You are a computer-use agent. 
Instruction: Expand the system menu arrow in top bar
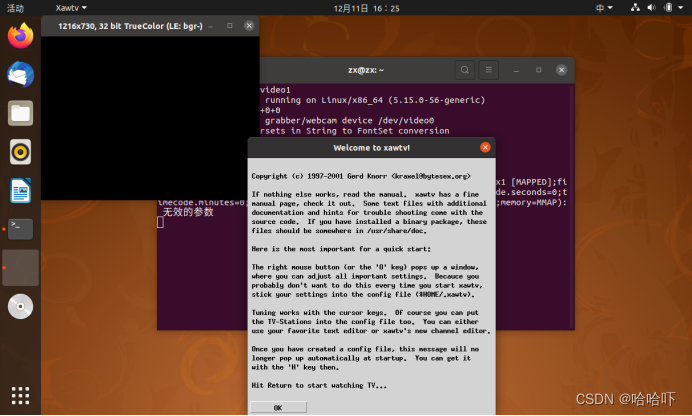(681, 7)
